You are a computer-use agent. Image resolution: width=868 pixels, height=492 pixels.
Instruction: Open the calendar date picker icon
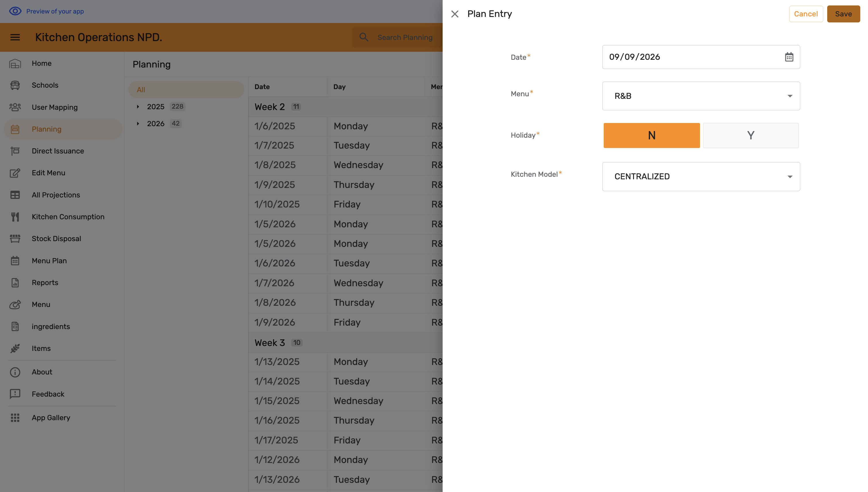pyautogui.click(x=789, y=57)
